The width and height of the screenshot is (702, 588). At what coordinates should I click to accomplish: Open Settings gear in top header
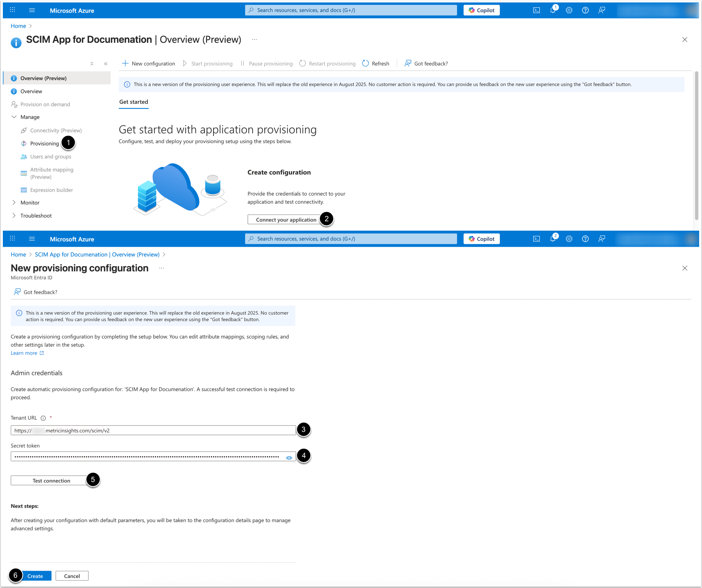[x=569, y=10]
